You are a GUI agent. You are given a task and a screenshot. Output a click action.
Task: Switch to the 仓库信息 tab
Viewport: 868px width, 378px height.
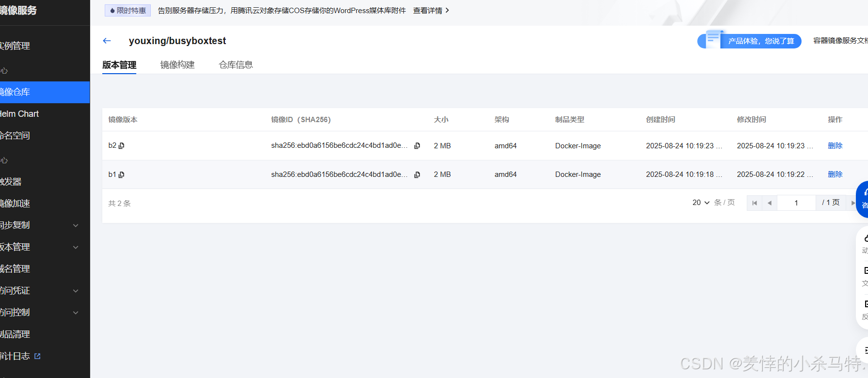(x=236, y=65)
